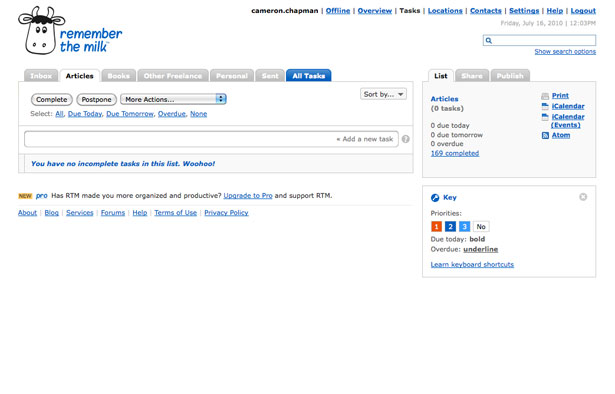Switch to the Other Freelance tab
Viewport: 615px width, 394px height.
point(173,76)
